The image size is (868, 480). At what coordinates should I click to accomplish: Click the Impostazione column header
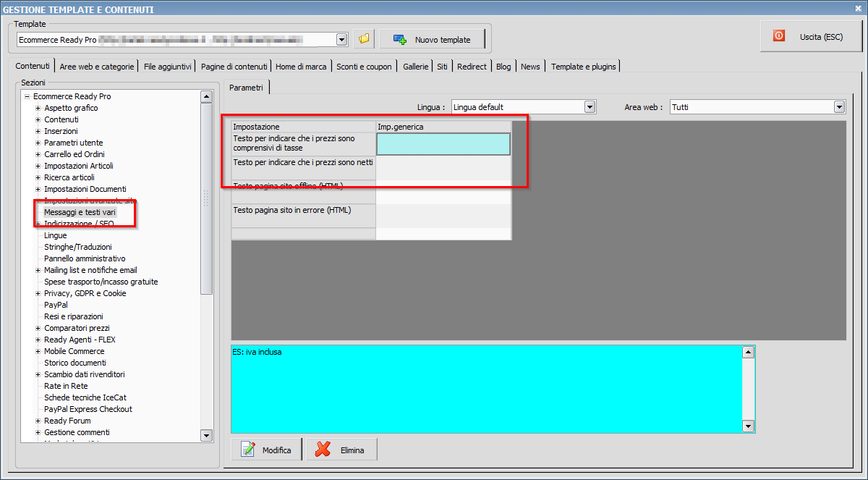(x=304, y=127)
